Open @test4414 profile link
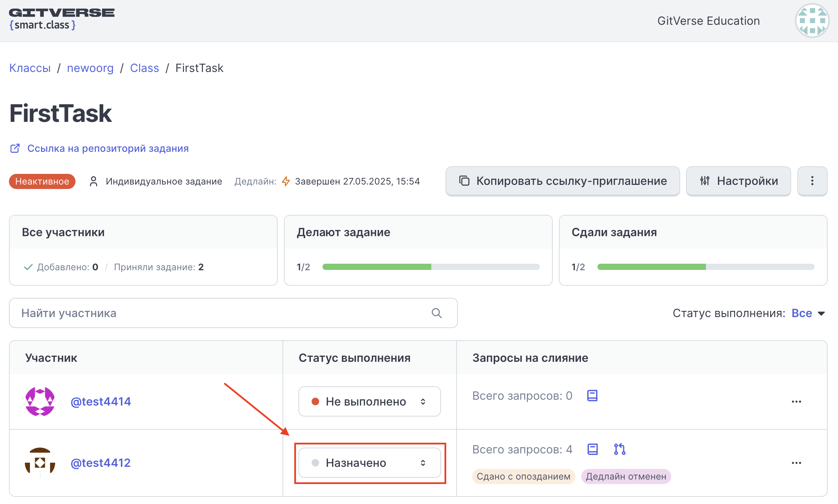This screenshot has height=504, width=838. coord(101,401)
